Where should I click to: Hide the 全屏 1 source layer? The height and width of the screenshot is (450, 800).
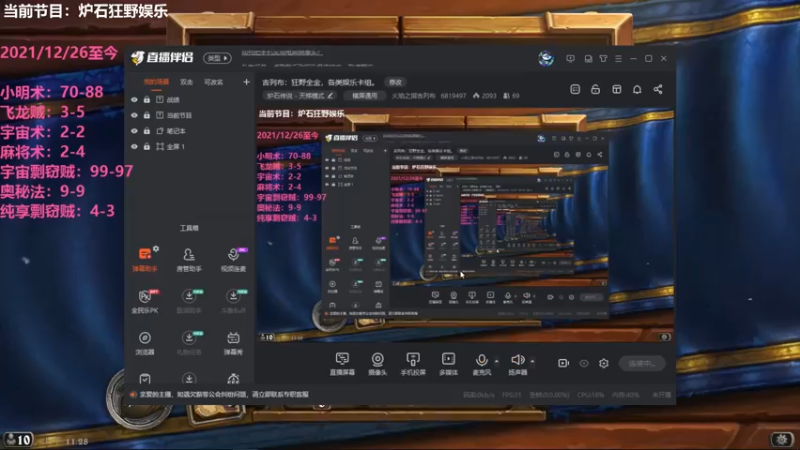134,146
